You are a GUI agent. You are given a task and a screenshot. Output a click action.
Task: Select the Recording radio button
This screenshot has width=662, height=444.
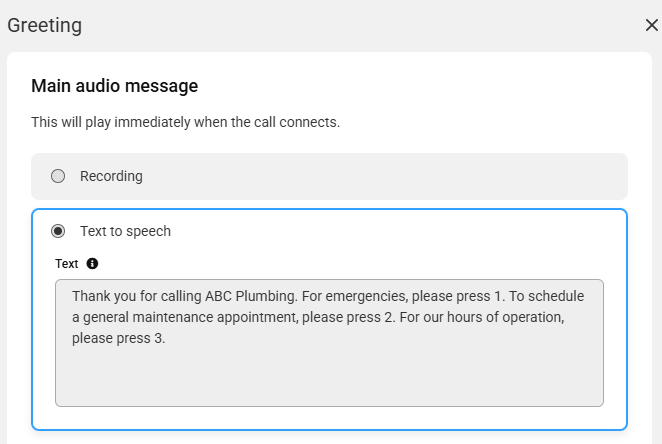[58, 176]
